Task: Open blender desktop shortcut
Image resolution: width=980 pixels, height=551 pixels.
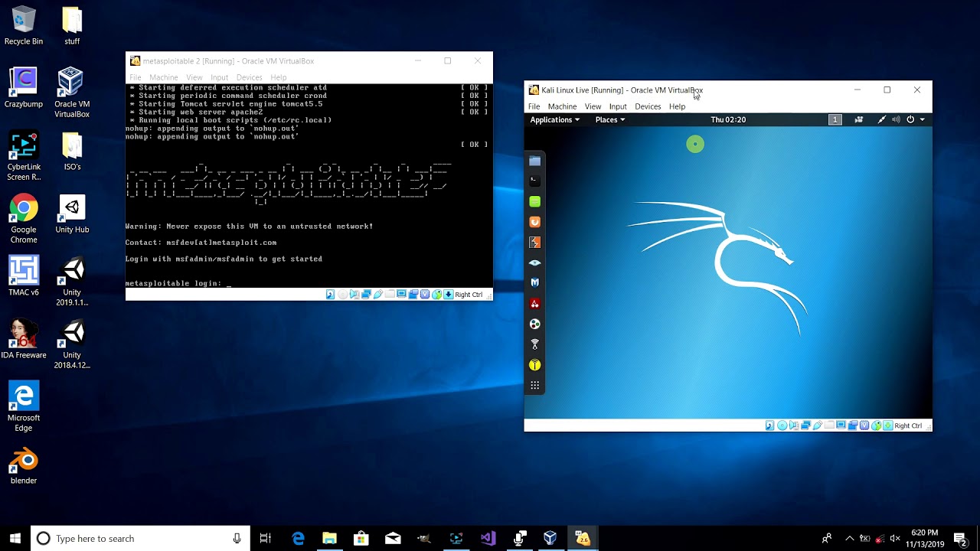Action: tap(24, 465)
